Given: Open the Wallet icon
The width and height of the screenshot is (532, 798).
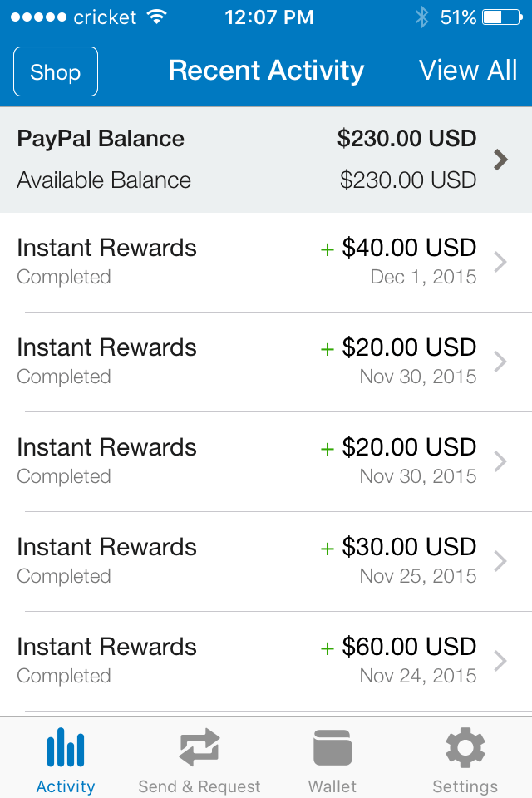Looking at the screenshot, I should 332,747.
